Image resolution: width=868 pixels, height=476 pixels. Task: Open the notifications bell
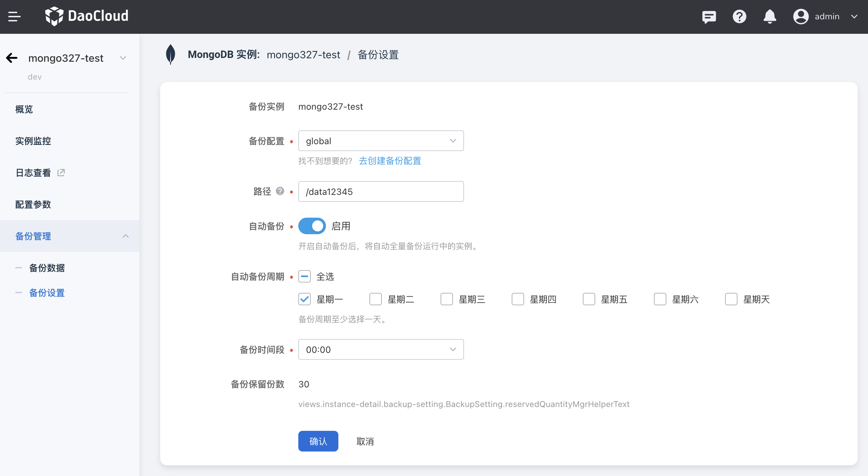(x=769, y=16)
